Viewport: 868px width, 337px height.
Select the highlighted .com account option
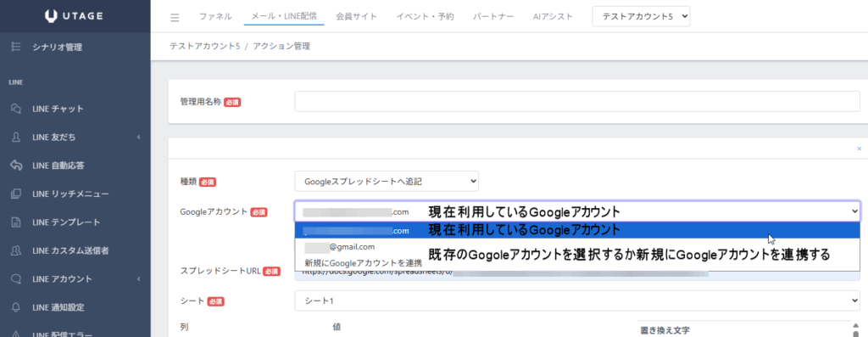point(577,230)
